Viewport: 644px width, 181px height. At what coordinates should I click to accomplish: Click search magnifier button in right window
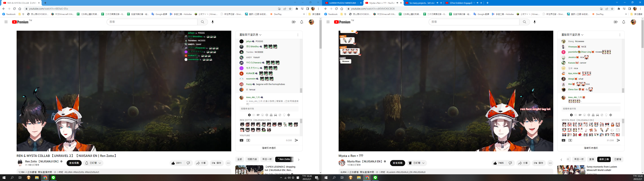(x=524, y=22)
